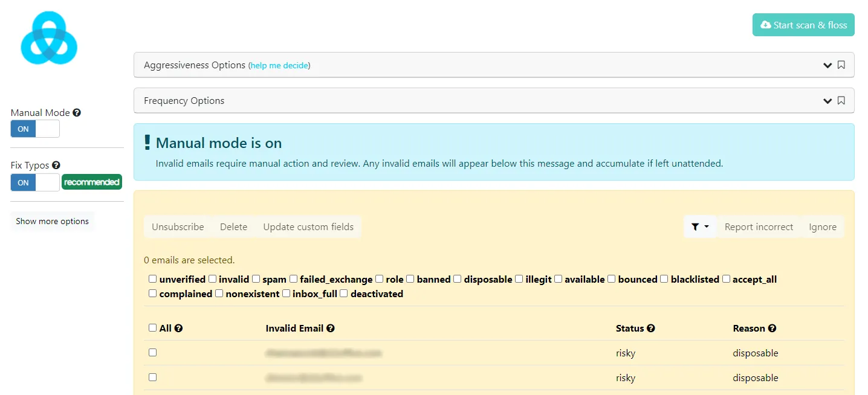Click the help icon beside All
Viewport: 868px width, 395px height.
[178, 329]
